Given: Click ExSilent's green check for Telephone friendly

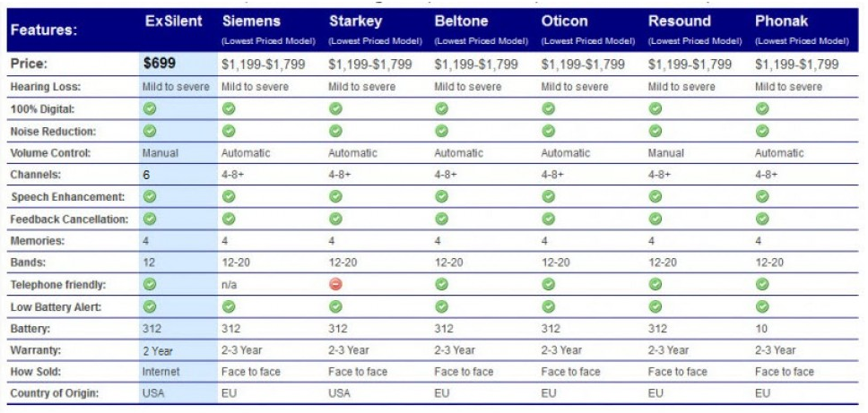Looking at the screenshot, I should tap(150, 284).
